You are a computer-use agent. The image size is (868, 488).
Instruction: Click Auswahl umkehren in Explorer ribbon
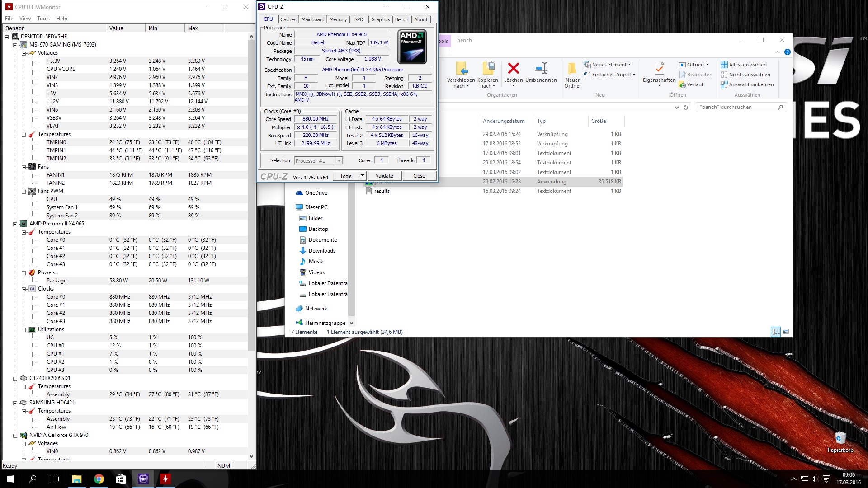pyautogui.click(x=747, y=84)
